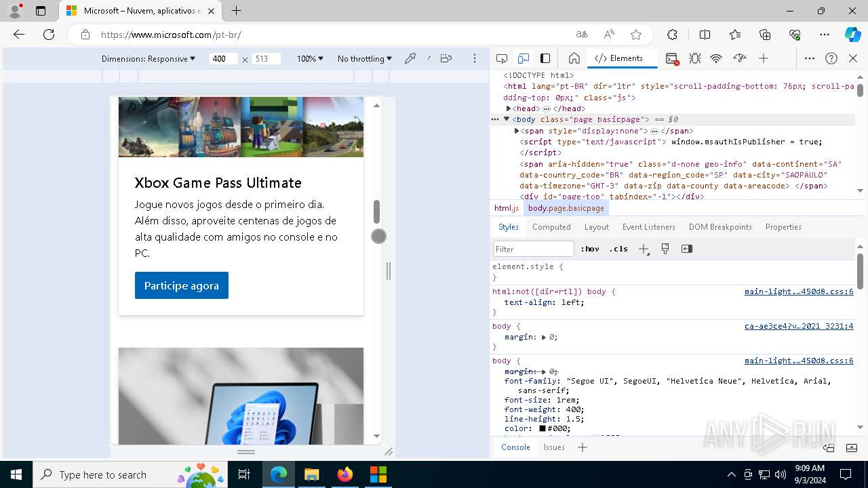Switch to the Issues drawer tab

pyautogui.click(x=554, y=447)
